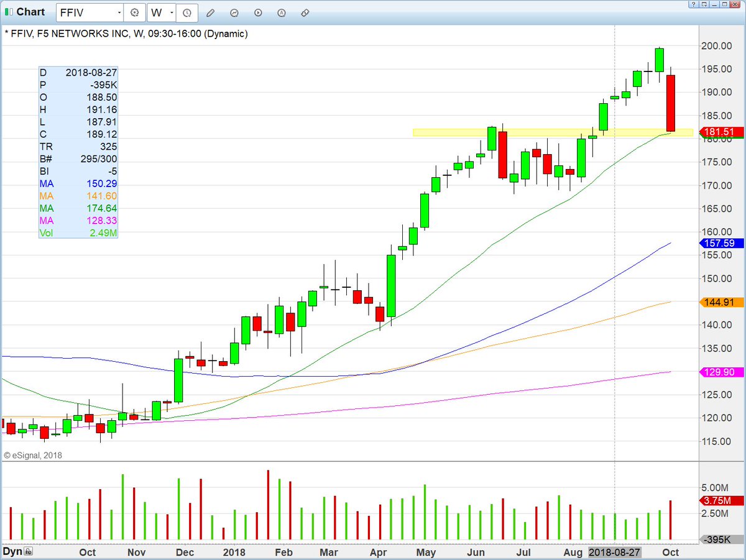Click the blue MA 150.29 value
This screenshot has height=560, width=746.
(101, 184)
